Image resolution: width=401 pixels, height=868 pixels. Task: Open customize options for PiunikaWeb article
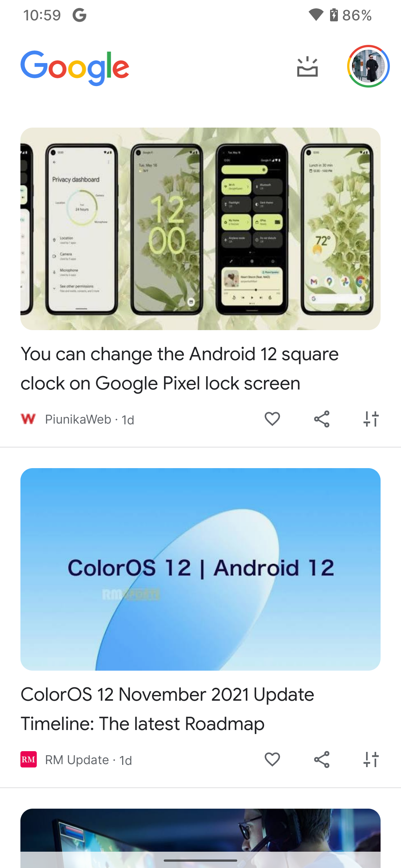(371, 419)
